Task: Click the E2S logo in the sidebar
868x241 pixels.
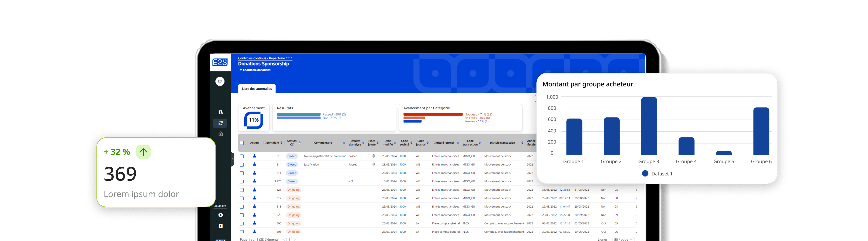Action: [x=220, y=62]
